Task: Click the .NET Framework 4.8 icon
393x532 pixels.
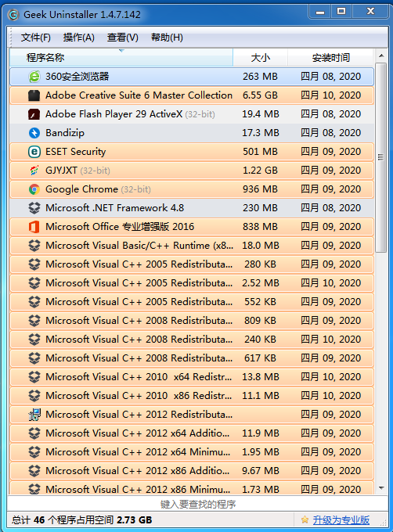Action: [34, 208]
